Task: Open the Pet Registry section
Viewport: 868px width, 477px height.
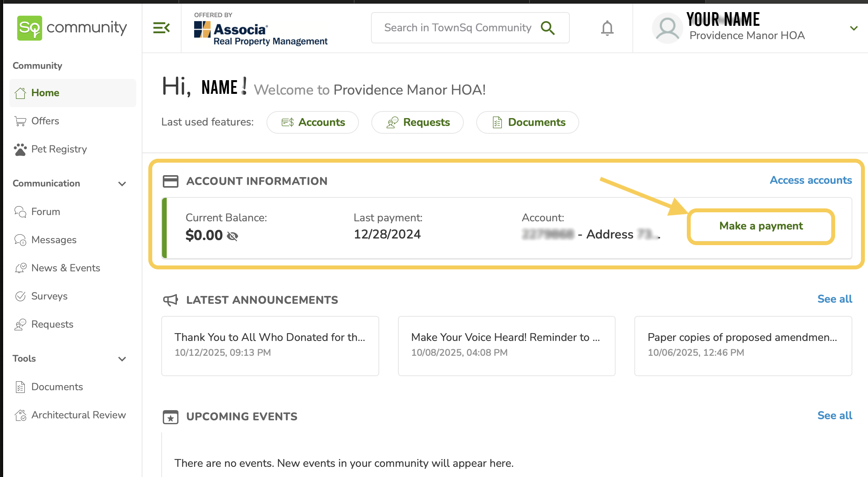Action: point(59,149)
